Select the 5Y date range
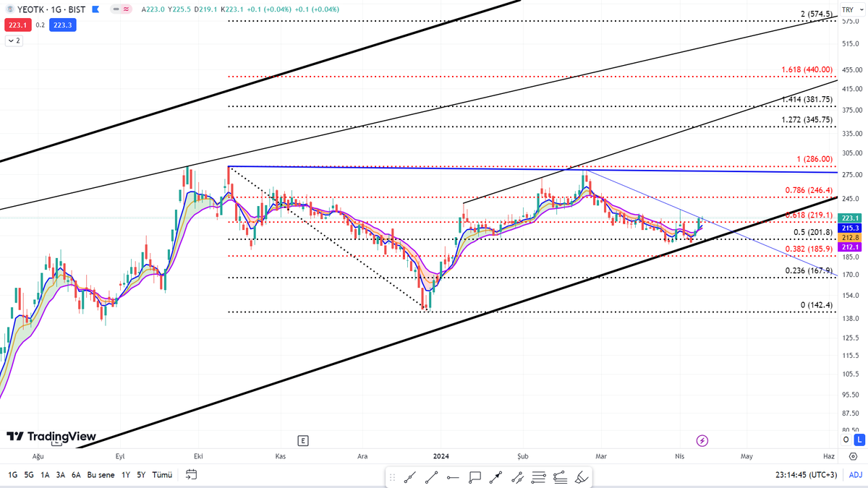 point(142,475)
